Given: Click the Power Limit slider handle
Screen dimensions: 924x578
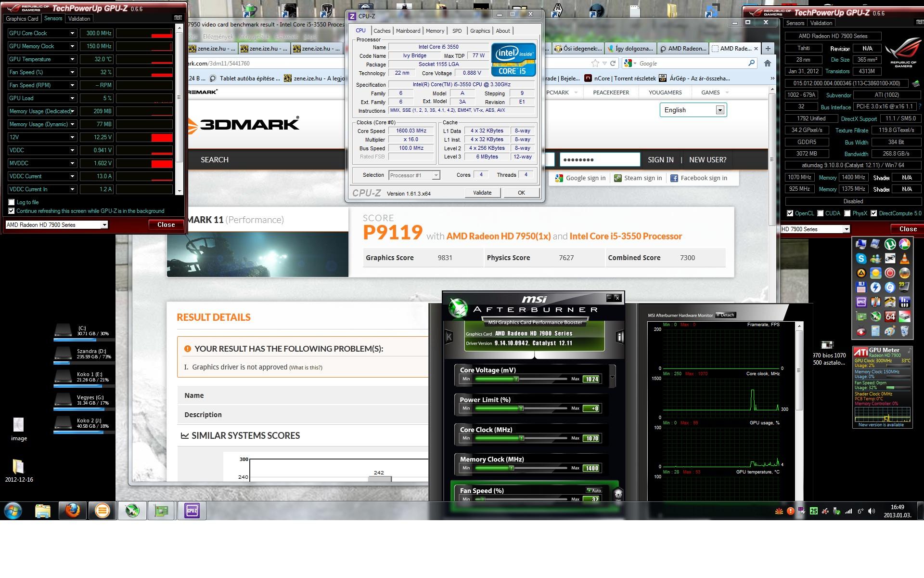Looking at the screenshot, I should 521,408.
